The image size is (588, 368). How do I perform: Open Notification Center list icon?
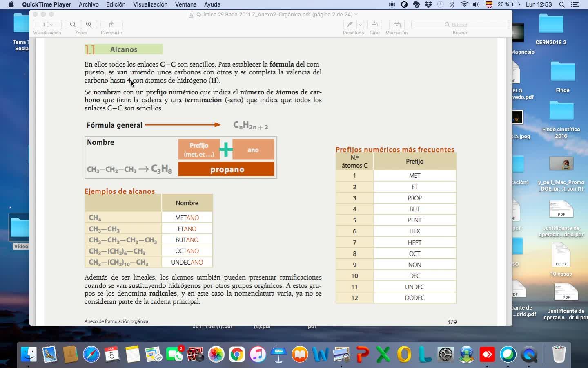575,4
